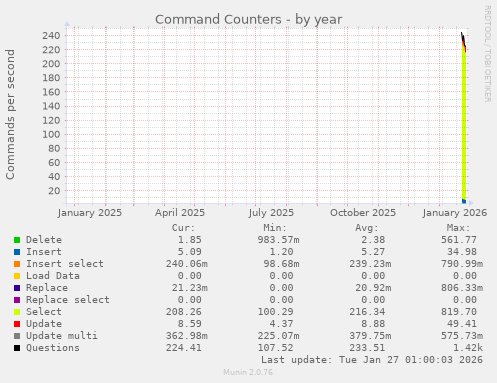Click the 'January 2026' x-axis label
This screenshot has height=383, width=497.
[455, 213]
